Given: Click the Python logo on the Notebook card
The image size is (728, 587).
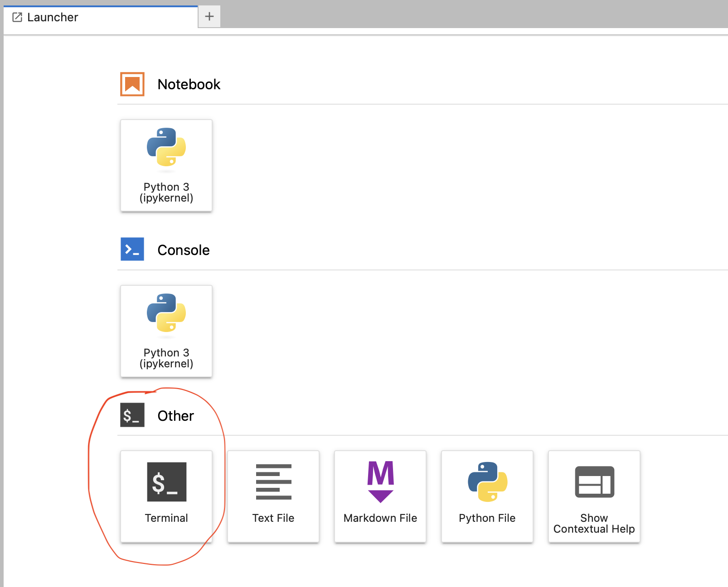Looking at the screenshot, I should click(x=166, y=147).
